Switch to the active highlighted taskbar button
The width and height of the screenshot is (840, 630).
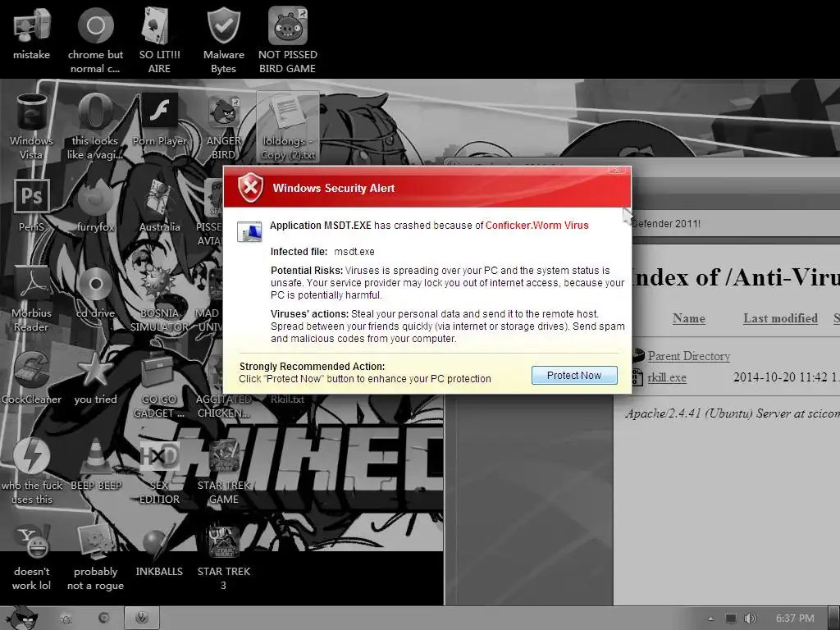click(x=142, y=619)
